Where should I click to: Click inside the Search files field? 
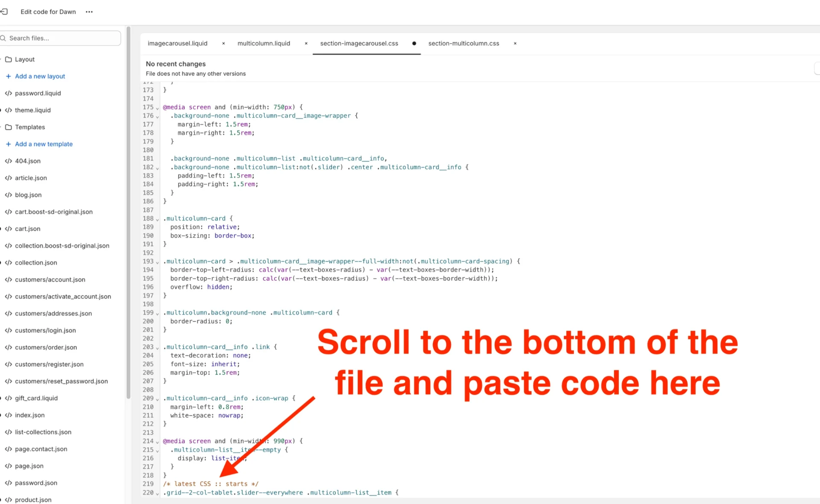point(60,38)
